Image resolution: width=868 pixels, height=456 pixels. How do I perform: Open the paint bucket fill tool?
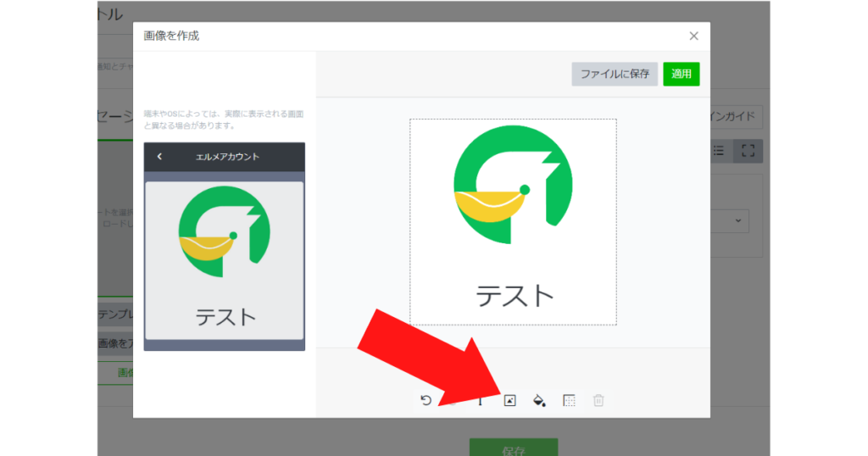click(x=539, y=400)
